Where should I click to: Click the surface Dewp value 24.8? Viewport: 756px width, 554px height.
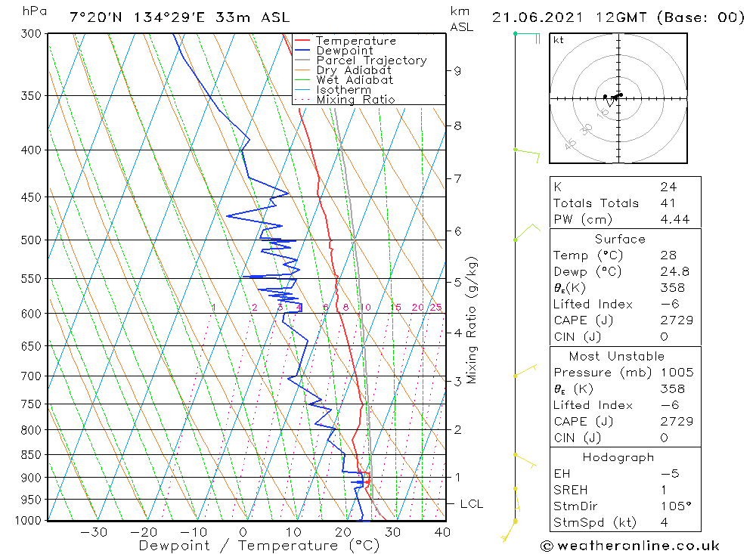pos(675,271)
